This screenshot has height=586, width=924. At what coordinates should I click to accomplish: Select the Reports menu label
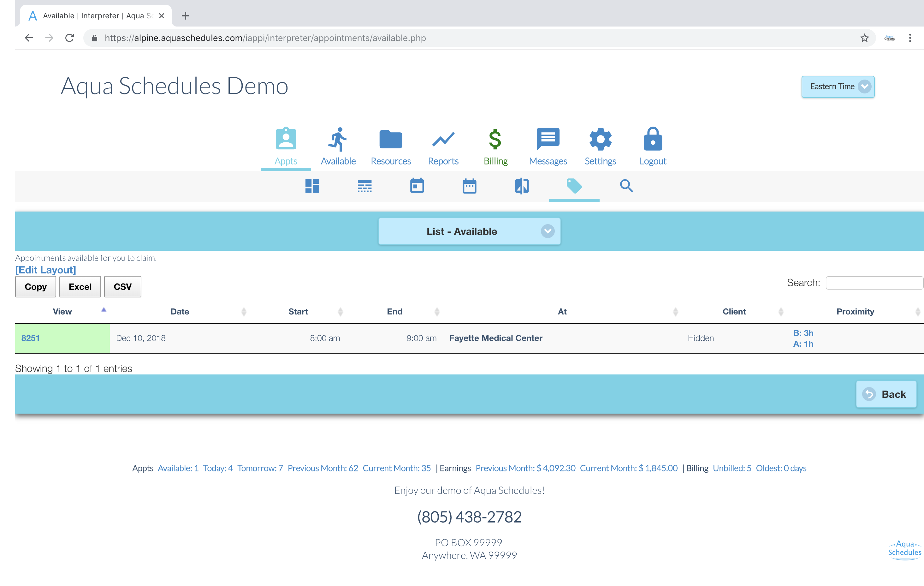(443, 161)
